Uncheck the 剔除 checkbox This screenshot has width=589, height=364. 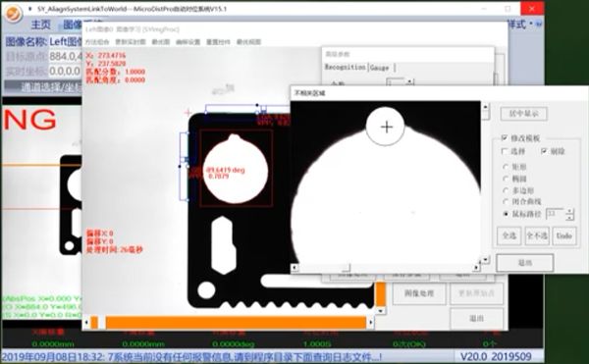click(x=544, y=151)
